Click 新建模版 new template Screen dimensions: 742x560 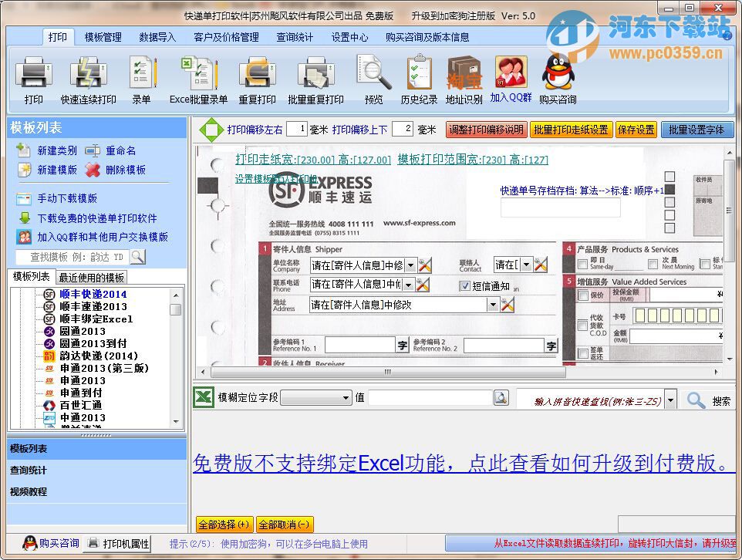point(46,170)
